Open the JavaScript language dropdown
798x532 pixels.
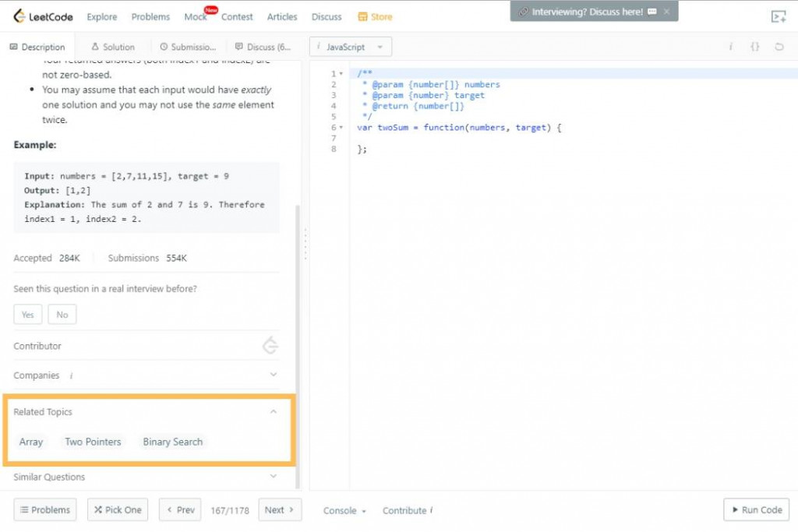(350, 47)
